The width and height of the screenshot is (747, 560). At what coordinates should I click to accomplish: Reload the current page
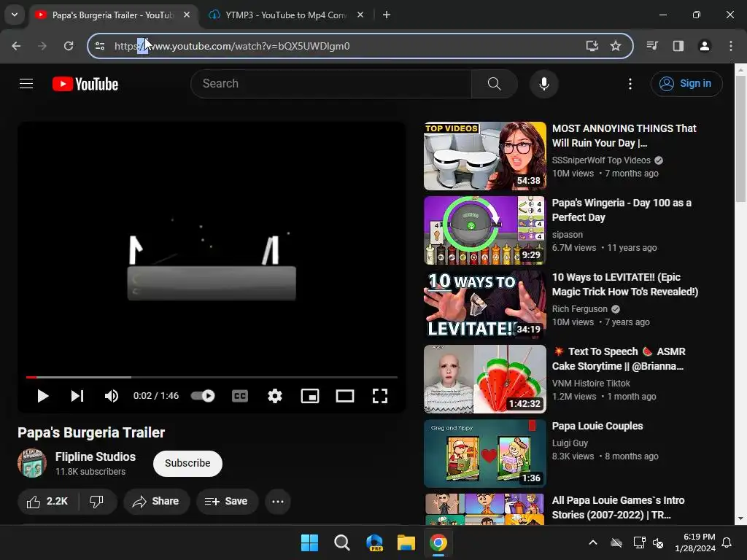pyautogui.click(x=69, y=46)
